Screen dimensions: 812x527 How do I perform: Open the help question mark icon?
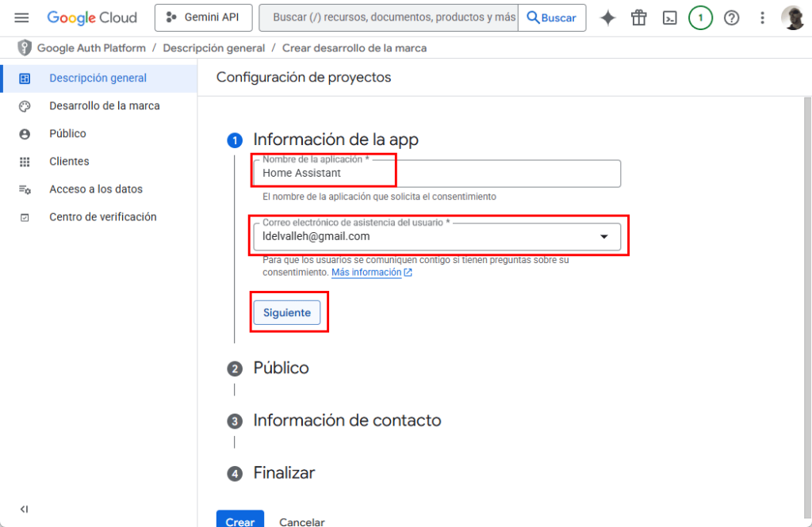point(731,17)
